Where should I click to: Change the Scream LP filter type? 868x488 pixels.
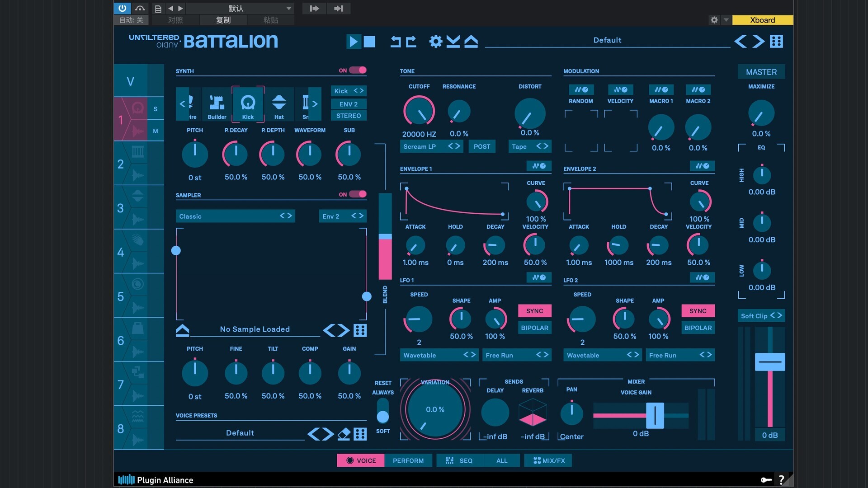[x=431, y=146]
